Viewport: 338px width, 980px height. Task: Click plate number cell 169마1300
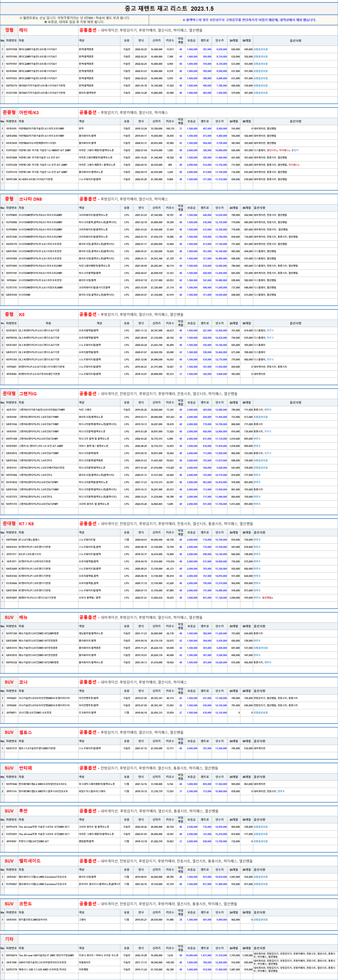coord(11,179)
